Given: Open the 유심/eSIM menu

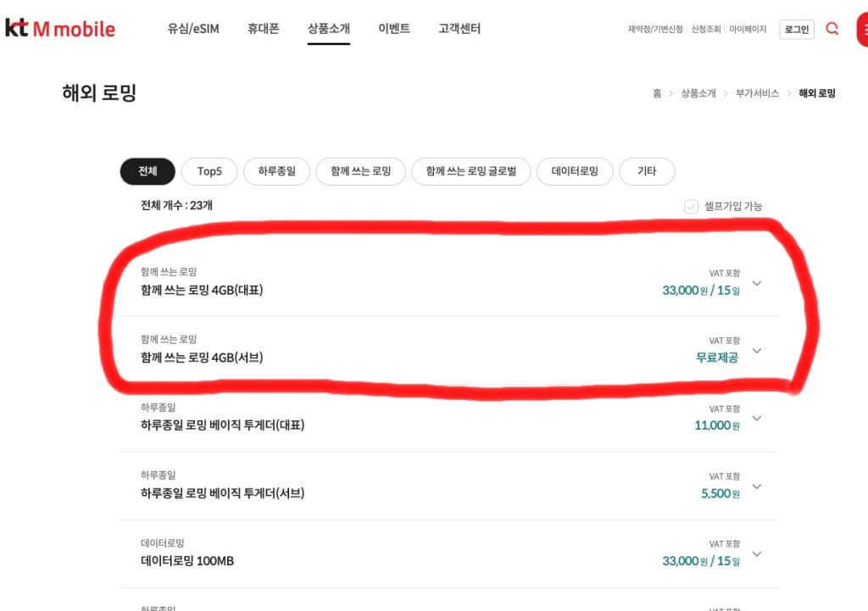Looking at the screenshot, I should pos(193,29).
